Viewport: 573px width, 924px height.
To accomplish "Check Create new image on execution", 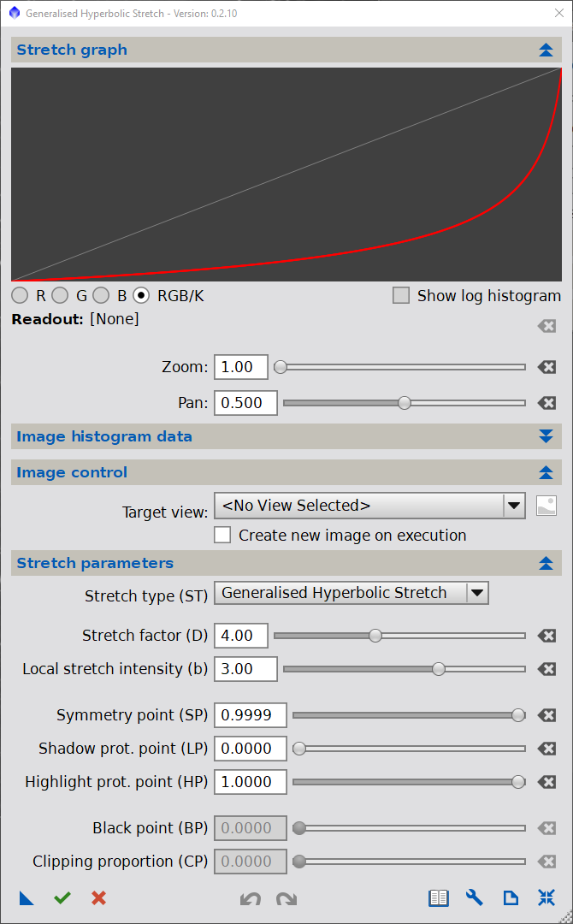I will tap(222, 536).
